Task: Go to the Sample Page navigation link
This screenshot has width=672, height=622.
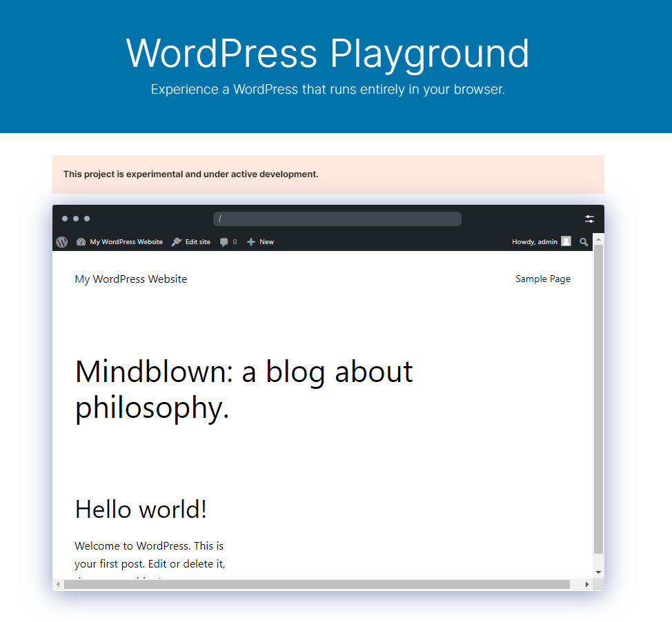Action: pos(543,279)
